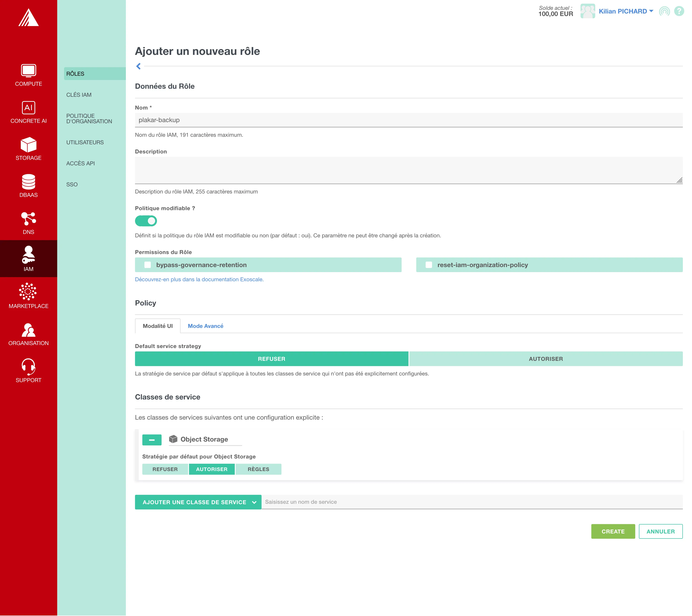Click the Object Storage cube icon
The image size is (692, 616).
coord(173,439)
